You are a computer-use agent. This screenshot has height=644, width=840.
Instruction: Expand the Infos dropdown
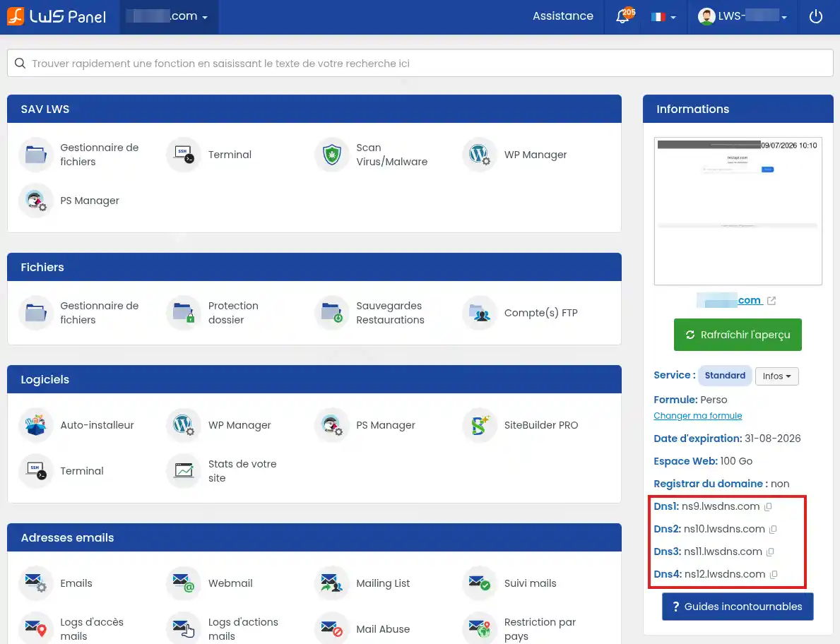[x=777, y=376]
